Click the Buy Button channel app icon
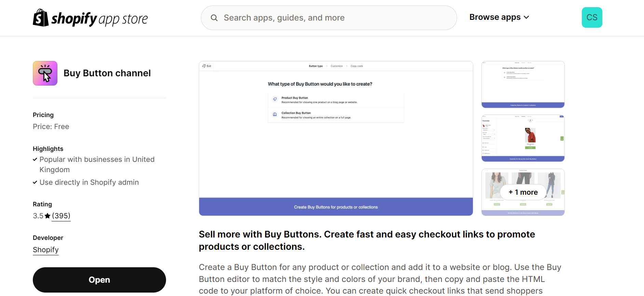This screenshot has width=644, height=296. pos(45,73)
